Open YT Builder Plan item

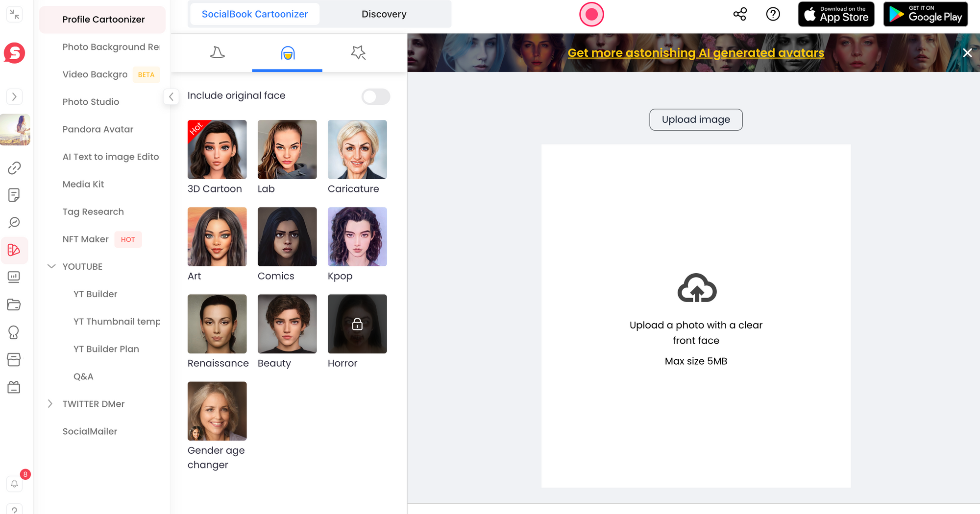tap(106, 349)
